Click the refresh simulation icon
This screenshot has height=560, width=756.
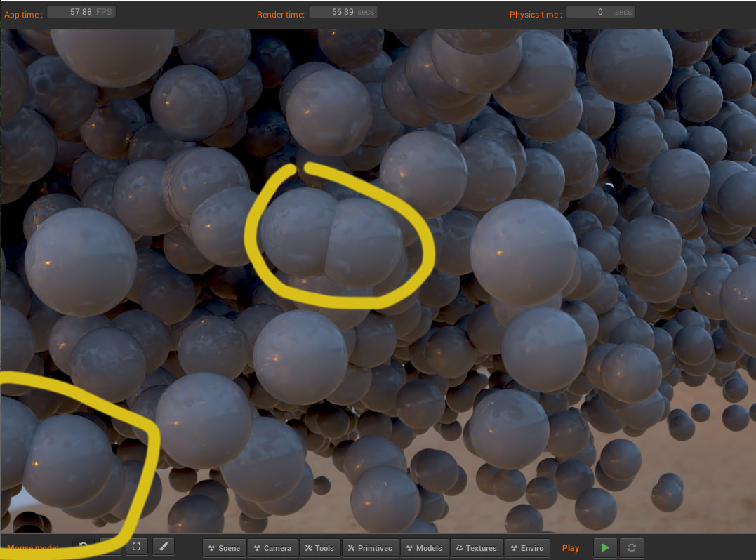pos(630,547)
